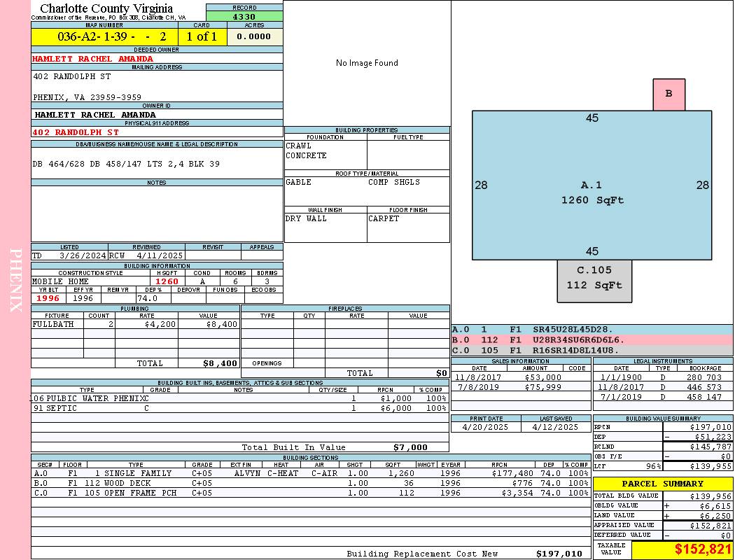Select the 11/8/2017 sale for $53,000
Image resolution: width=735 pixels, height=560 pixels.
pyautogui.click(x=520, y=377)
